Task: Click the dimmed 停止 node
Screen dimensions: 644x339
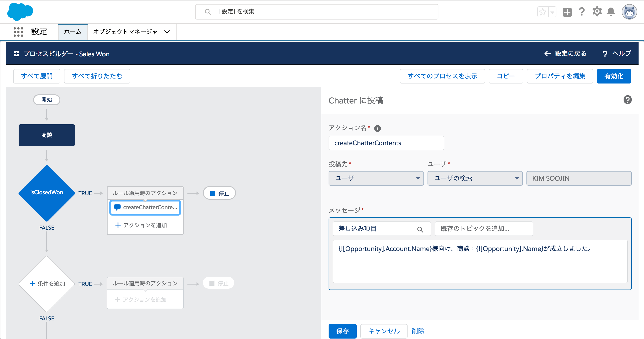Action: 219,283
